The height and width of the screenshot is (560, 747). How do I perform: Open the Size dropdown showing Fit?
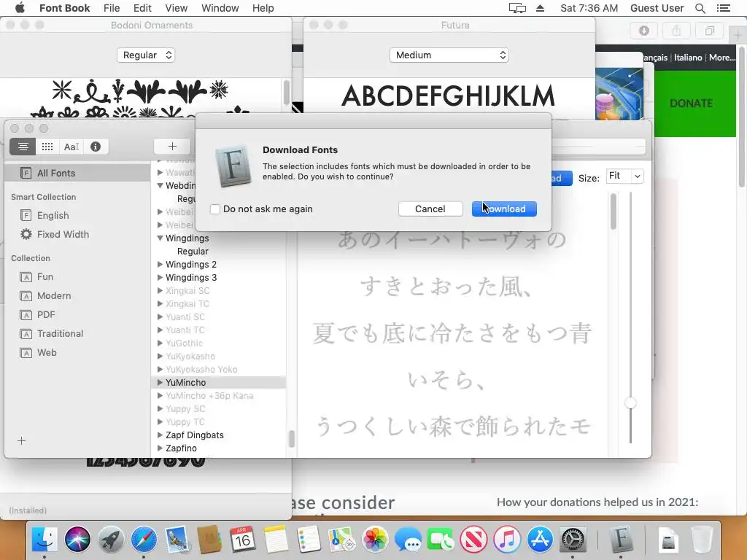click(624, 176)
